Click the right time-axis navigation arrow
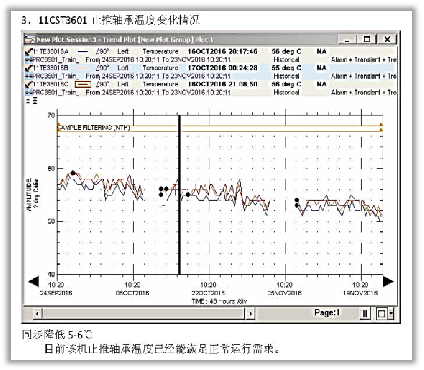This screenshot has width=424, height=370. pyautogui.click(x=388, y=282)
